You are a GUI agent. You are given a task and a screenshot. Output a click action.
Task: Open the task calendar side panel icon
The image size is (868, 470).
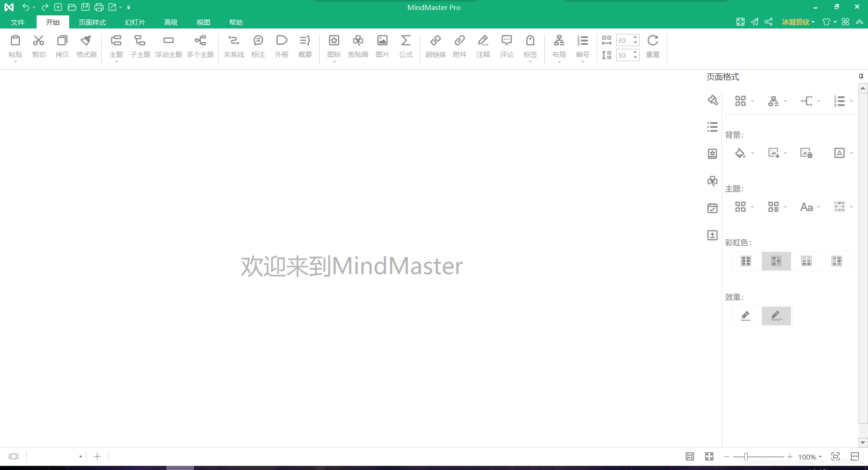tap(712, 208)
